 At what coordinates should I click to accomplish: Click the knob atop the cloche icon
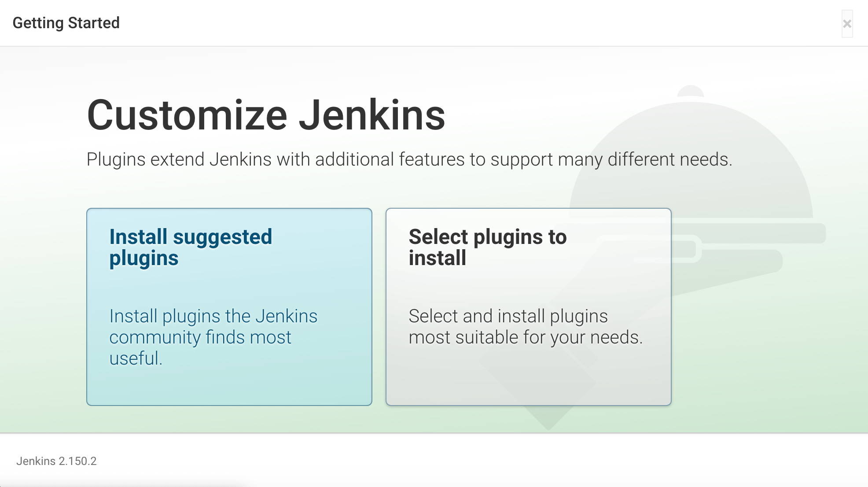690,90
